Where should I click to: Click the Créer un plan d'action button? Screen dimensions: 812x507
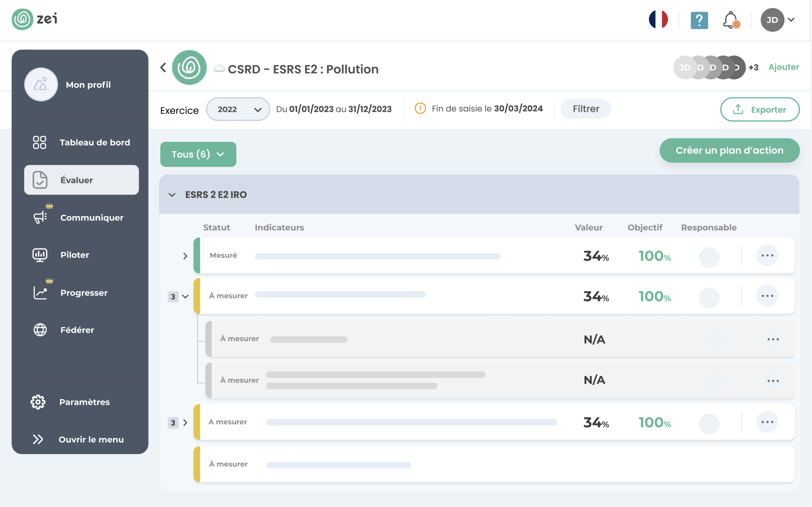(x=729, y=150)
